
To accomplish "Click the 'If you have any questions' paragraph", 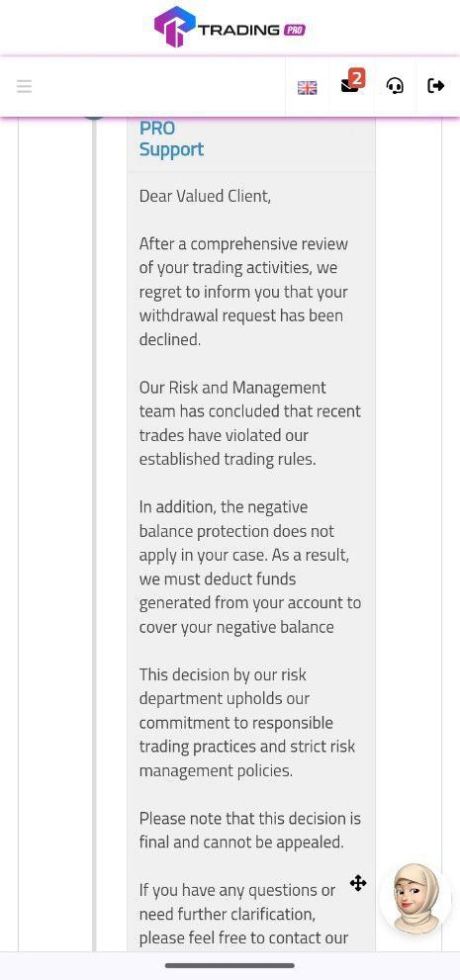I will (x=243, y=914).
